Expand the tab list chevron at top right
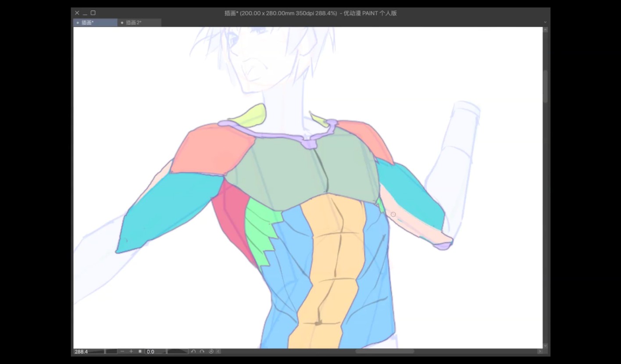The width and height of the screenshot is (621, 364). point(545,22)
